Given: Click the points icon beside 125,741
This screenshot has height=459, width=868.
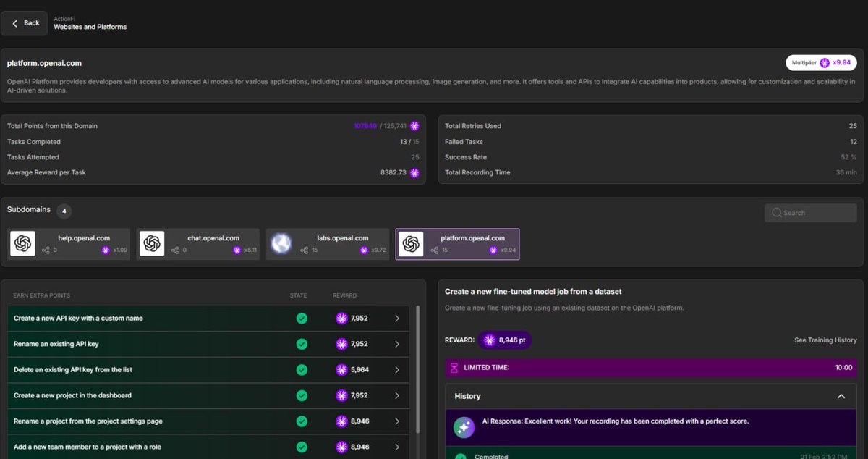Looking at the screenshot, I should pos(414,126).
